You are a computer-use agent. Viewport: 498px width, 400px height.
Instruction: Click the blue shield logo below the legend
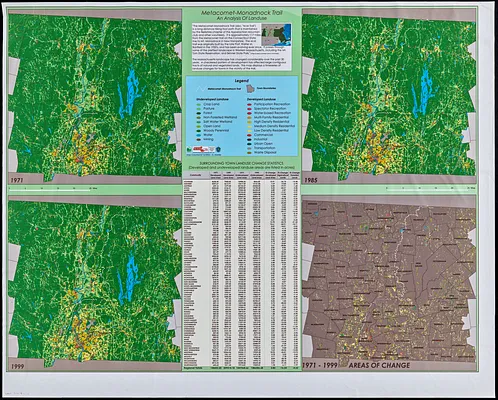(x=218, y=149)
